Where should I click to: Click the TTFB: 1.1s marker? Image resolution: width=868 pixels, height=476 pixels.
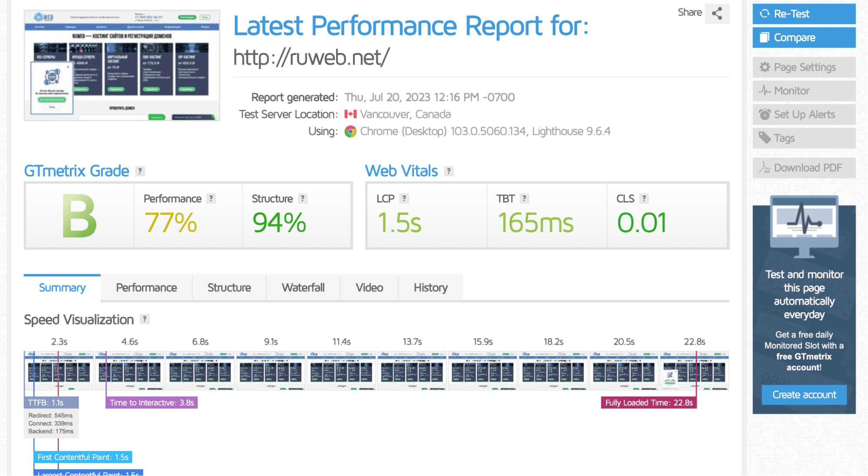coord(51,403)
